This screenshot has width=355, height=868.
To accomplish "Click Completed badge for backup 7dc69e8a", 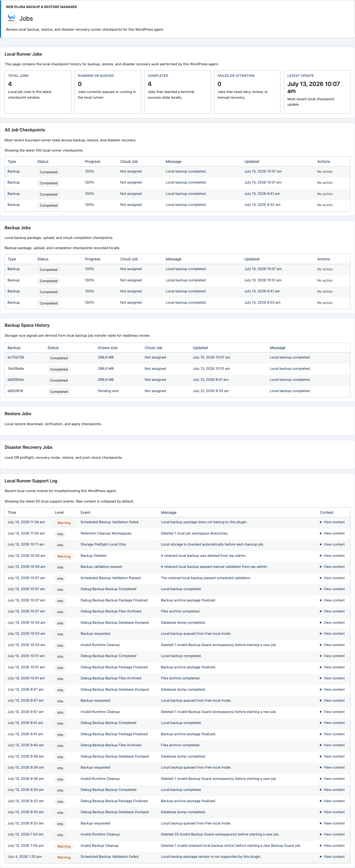I will pos(59,369).
